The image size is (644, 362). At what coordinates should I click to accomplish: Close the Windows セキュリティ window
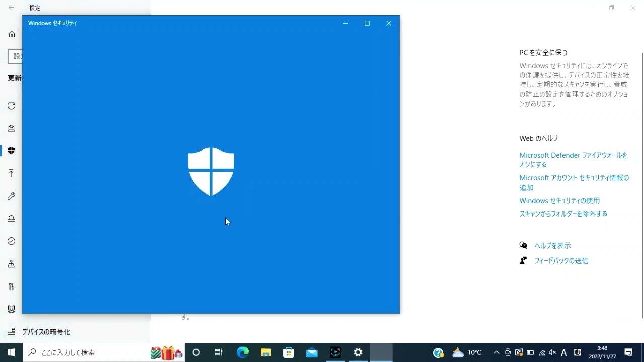pyautogui.click(x=389, y=23)
